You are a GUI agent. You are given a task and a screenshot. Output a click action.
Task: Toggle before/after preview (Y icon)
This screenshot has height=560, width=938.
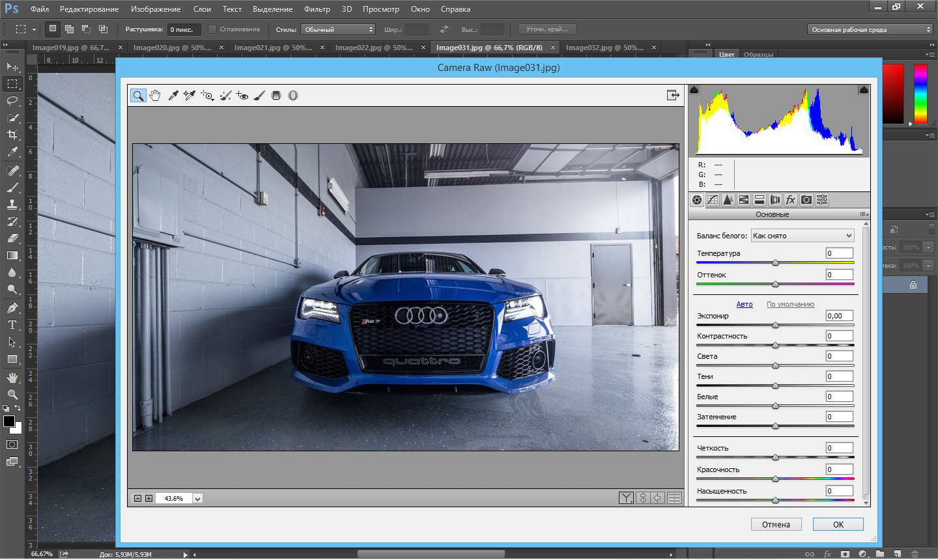coord(626,498)
